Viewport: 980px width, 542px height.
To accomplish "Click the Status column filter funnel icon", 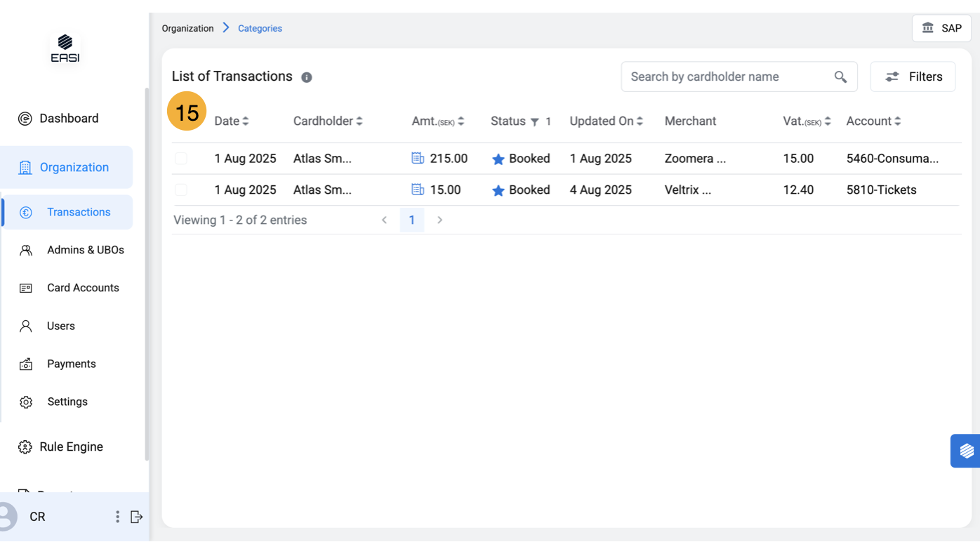I will [535, 122].
